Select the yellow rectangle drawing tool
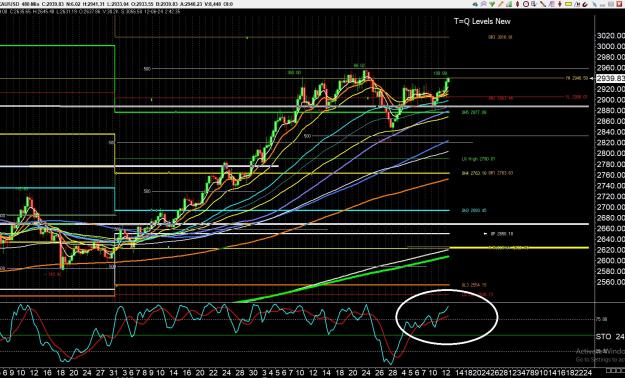Screen dimensions: 625x378 [x=568, y=4]
